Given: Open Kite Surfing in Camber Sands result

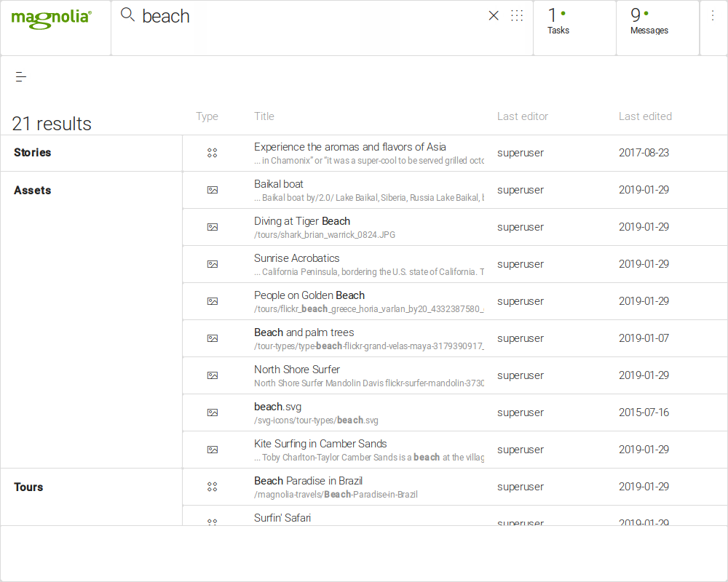Looking at the screenshot, I should coord(320,444).
